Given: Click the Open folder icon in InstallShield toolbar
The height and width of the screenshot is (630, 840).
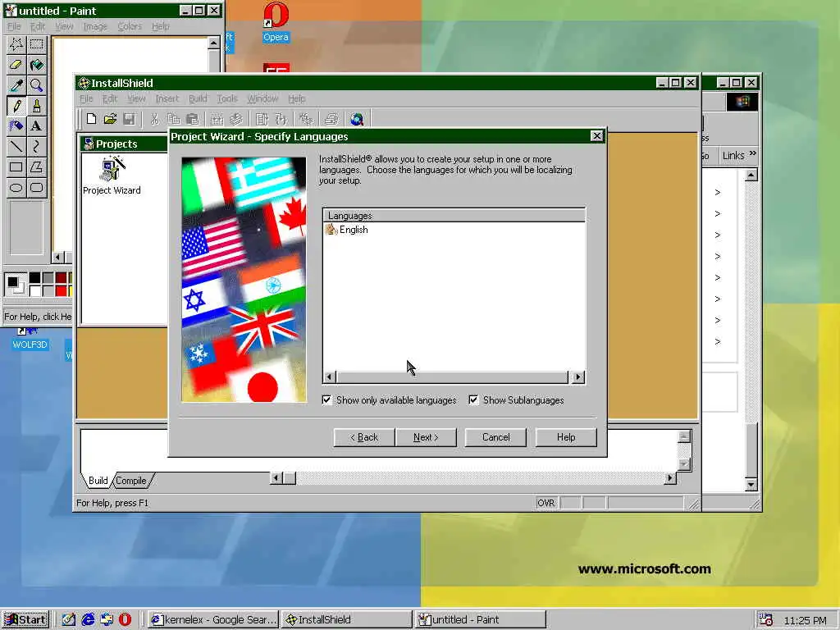Looking at the screenshot, I should (x=111, y=119).
